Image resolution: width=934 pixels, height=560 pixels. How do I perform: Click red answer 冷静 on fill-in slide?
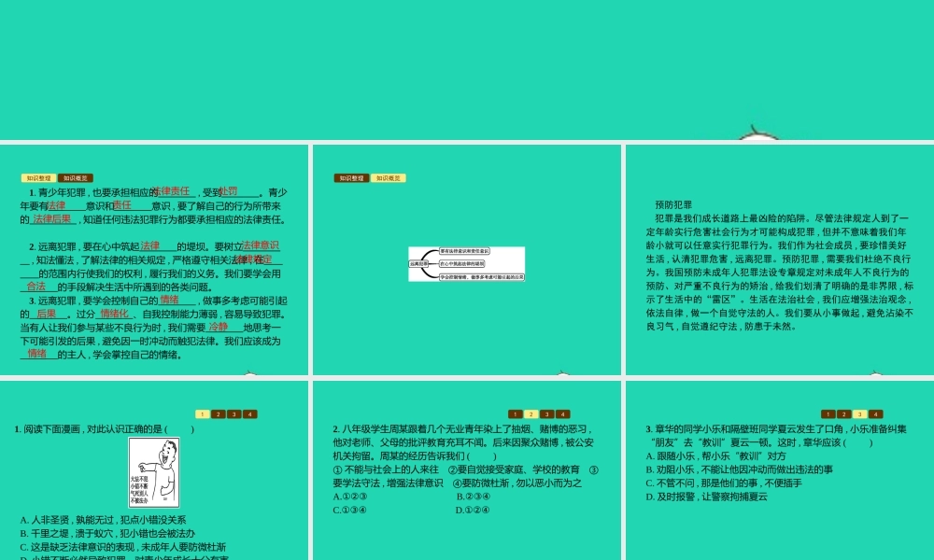coord(219,327)
